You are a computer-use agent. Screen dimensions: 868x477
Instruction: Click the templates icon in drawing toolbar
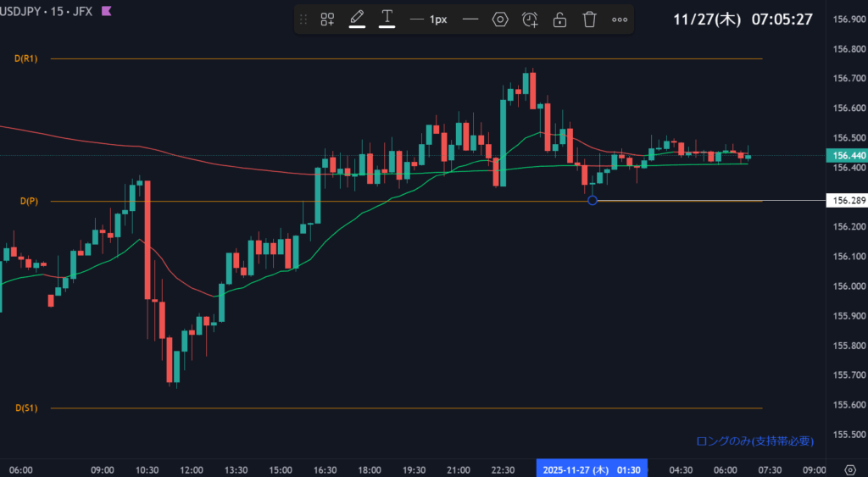pos(327,19)
